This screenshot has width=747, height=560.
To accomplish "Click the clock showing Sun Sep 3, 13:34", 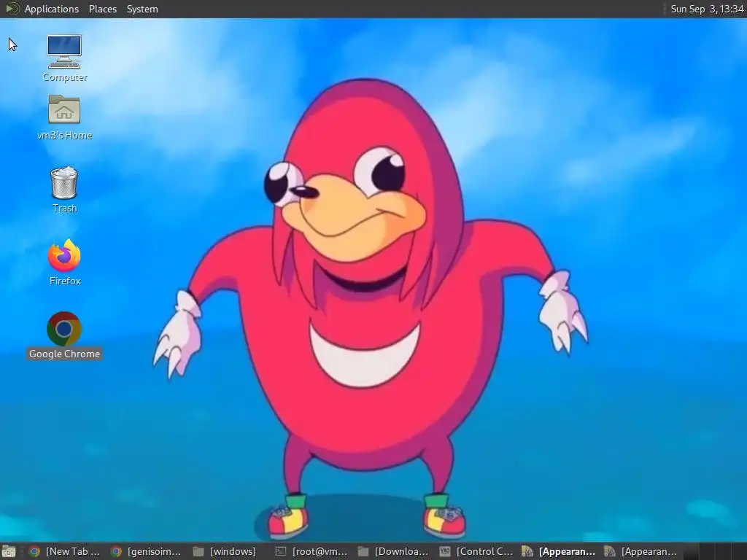I will [x=707, y=9].
